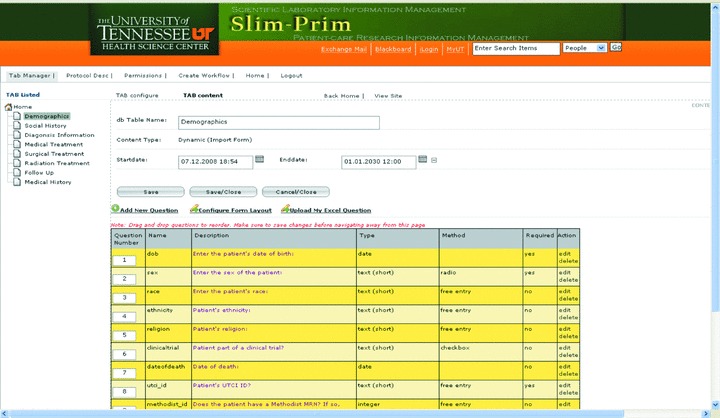Click the Upload My Excel Question icon
The width and height of the screenshot is (720, 418).
(285, 210)
